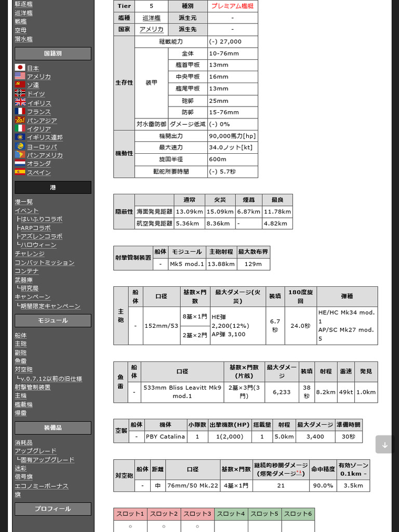Click the Italian flag icon

point(20,128)
